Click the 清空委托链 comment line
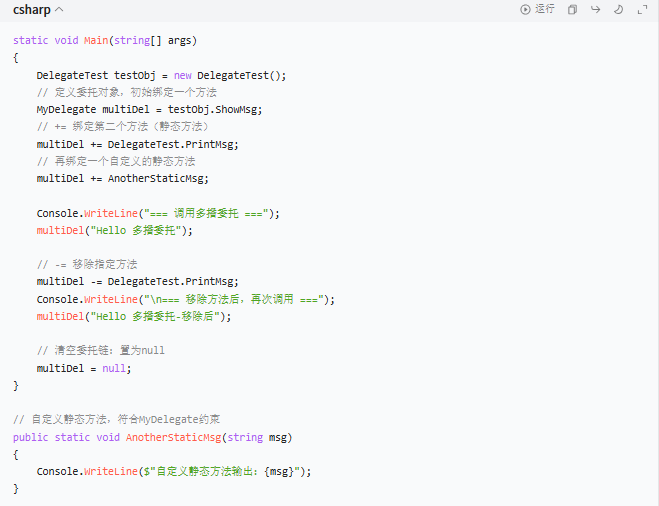659x506 pixels. [x=100, y=351]
